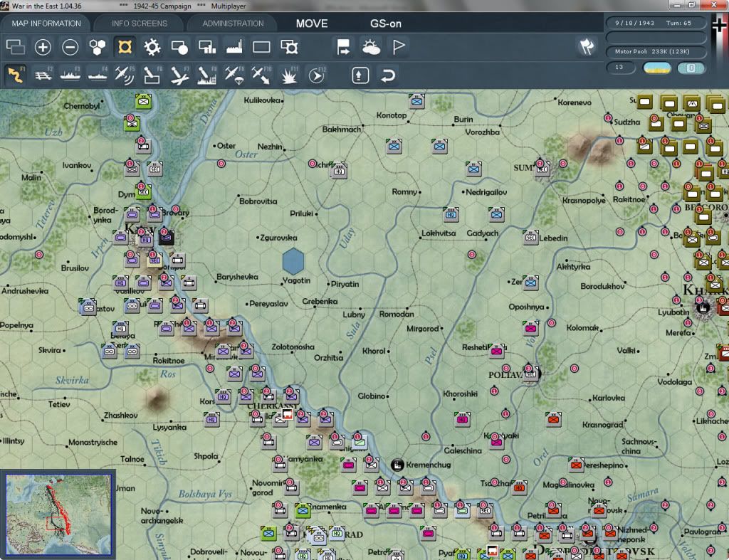Select the pink infantry unit near Oposhnya
729x560 pixels.
[530, 328]
